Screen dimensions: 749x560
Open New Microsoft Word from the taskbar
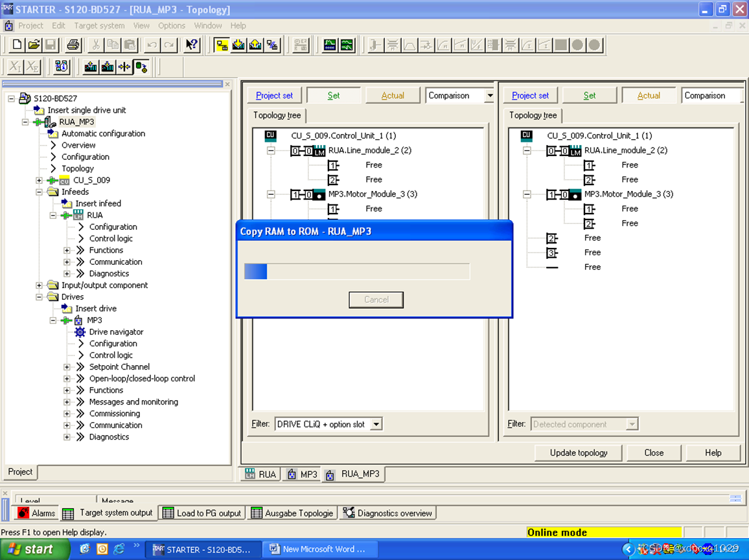[321, 549]
